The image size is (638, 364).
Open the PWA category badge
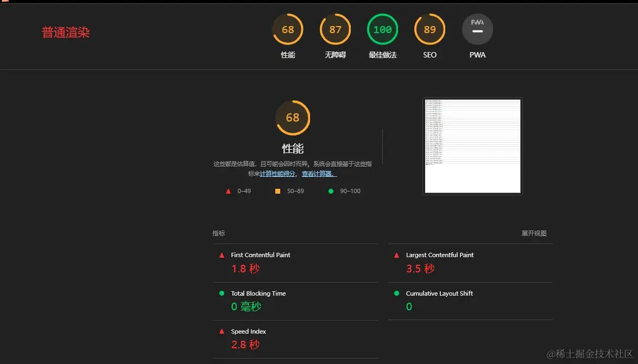coord(477,29)
